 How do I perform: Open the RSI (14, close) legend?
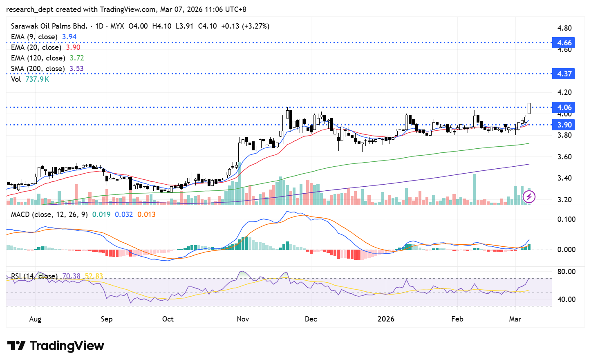(x=34, y=276)
